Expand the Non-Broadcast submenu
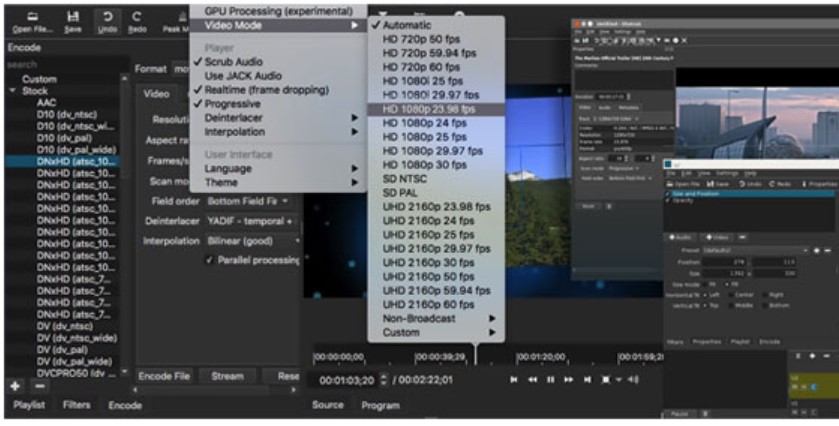The height and width of the screenshot is (426, 839). pyautogui.click(x=436, y=318)
